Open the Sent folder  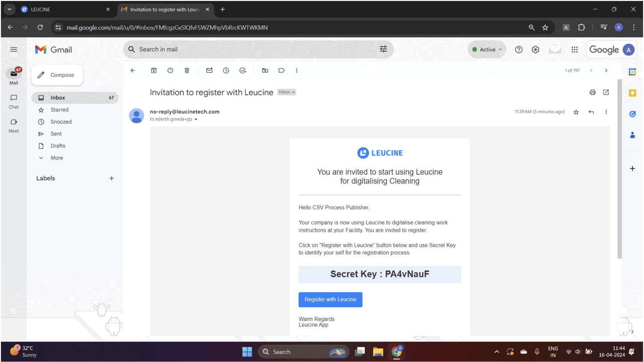point(56,134)
